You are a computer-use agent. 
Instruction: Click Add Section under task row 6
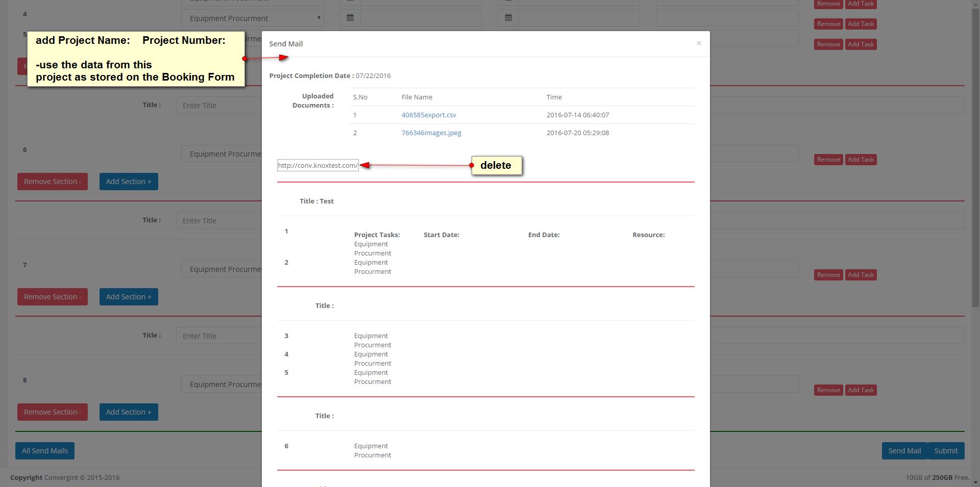(x=129, y=182)
